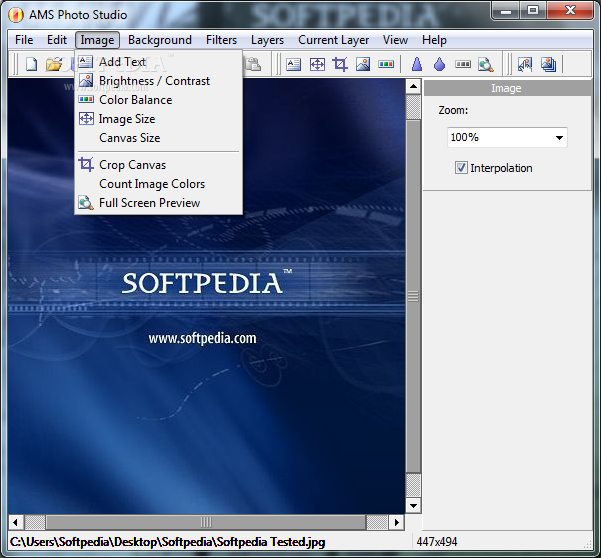601x558 pixels.
Task: Choose Color Balance menu entry
Action: (158, 100)
